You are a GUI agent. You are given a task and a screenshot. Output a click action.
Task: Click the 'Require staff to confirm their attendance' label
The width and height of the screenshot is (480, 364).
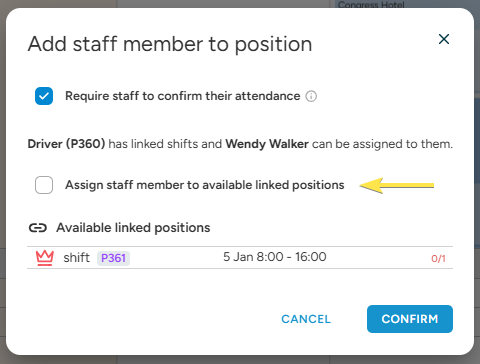click(x=183, y=96)
